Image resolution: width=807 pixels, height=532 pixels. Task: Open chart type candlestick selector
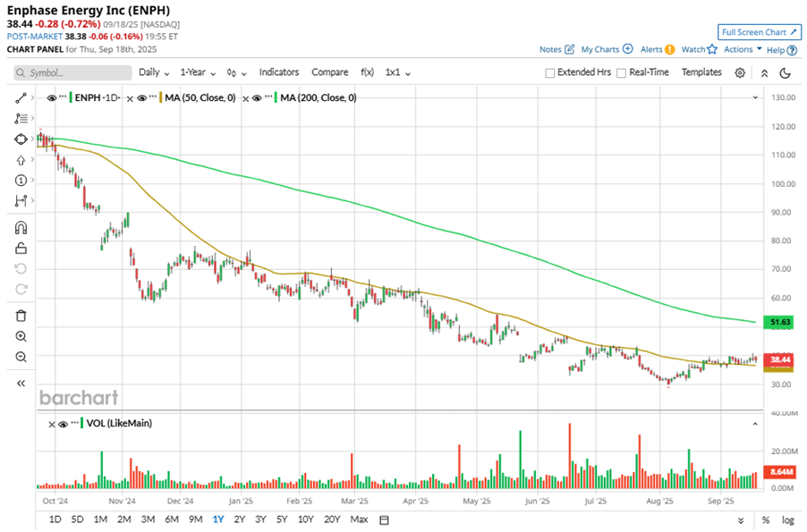(236, 72)
